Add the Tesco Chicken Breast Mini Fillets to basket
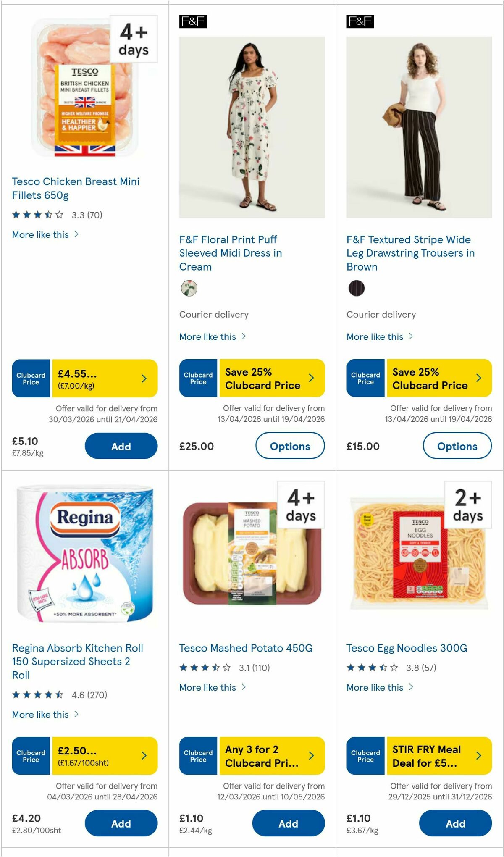 pos(121,446)
